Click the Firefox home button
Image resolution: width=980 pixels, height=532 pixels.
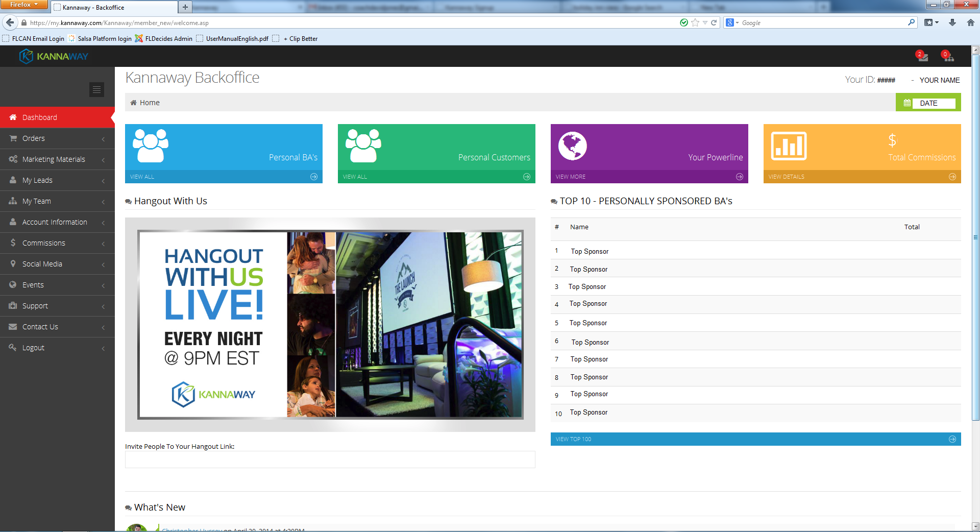coord(971,22)
